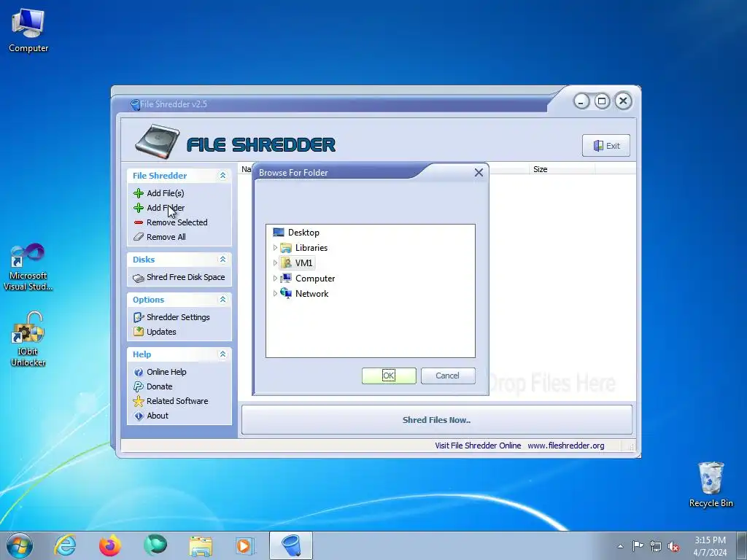Expand the Libraries tree node arrow
The height and width of the screenshot is (560, 747).
coord(275,248)
